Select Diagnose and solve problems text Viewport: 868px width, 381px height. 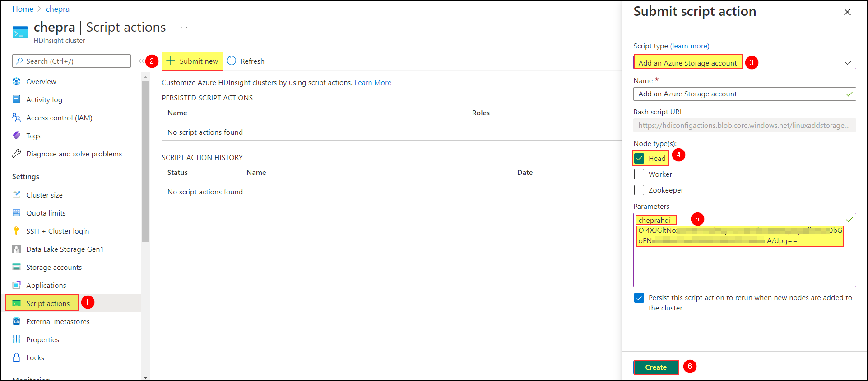pyautogui.click(x=74, y=154)
